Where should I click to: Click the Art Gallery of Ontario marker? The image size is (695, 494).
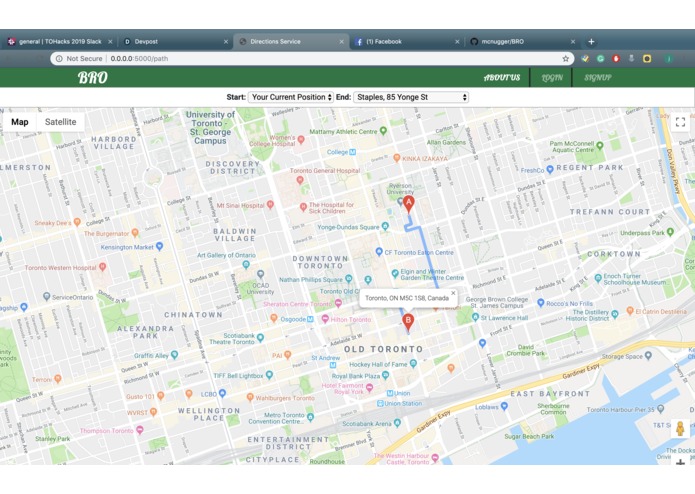[246, 265]
